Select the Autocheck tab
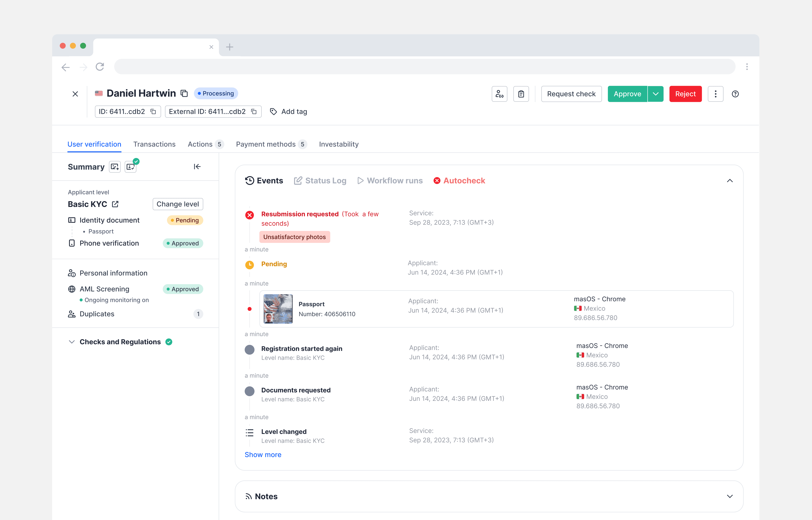Screen dimensions: 812x520 (x=459, y=181)
